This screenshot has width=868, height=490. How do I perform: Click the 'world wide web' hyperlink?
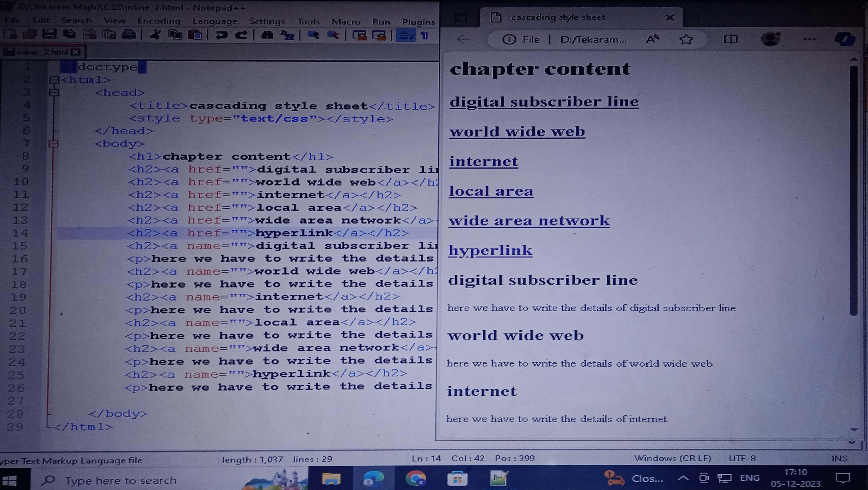tap(517, 132)
